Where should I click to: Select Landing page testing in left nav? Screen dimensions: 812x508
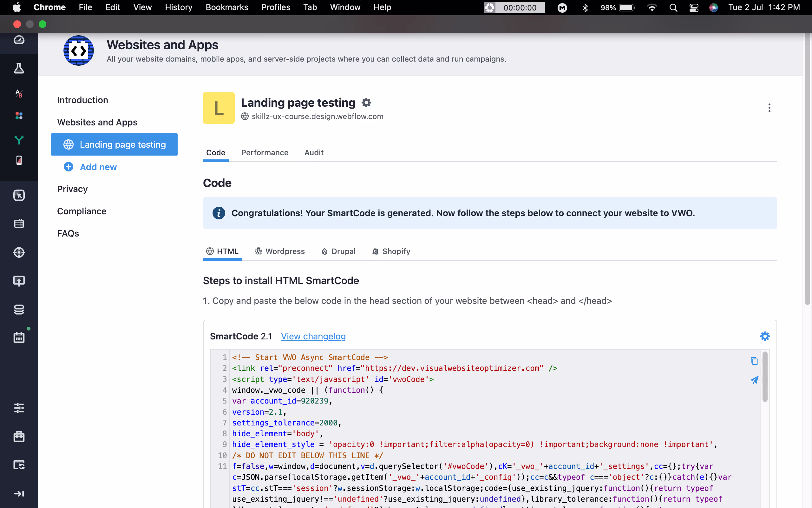click(114, 144)
